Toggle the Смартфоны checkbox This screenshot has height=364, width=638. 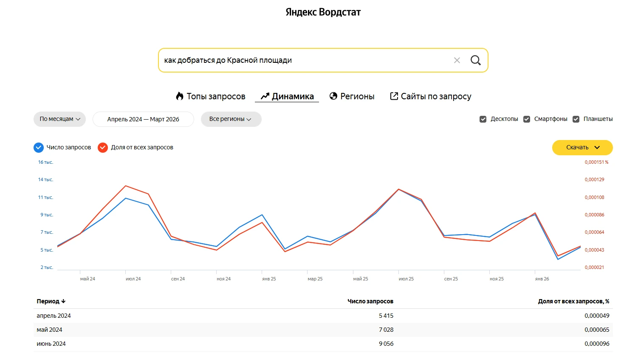pos(527,119)
